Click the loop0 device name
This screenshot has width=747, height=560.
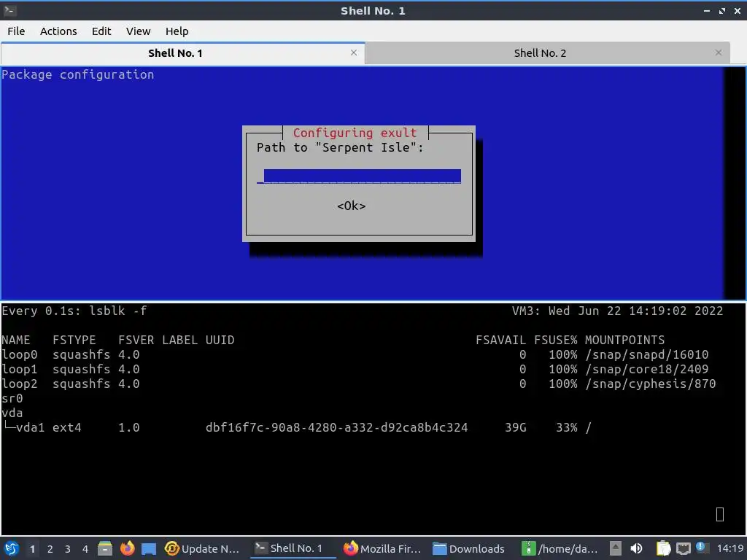pos(20,355)
